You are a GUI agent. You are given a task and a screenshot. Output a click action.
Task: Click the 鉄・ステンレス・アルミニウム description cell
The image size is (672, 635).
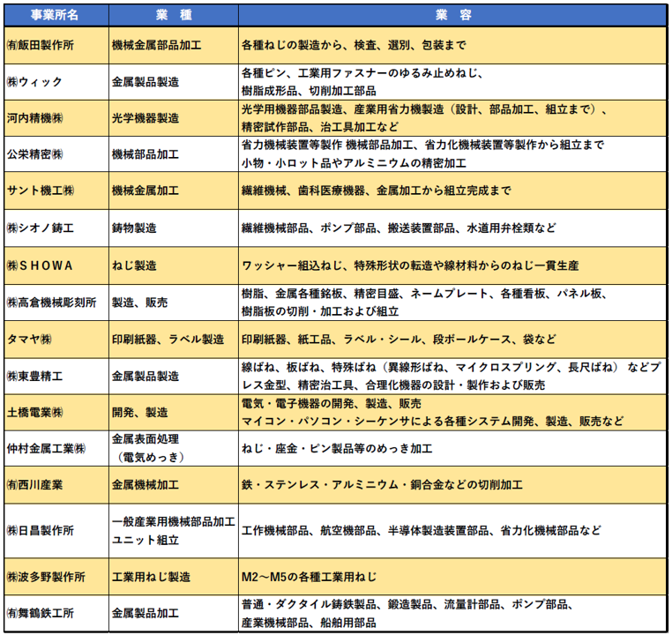tap(452, 485)
